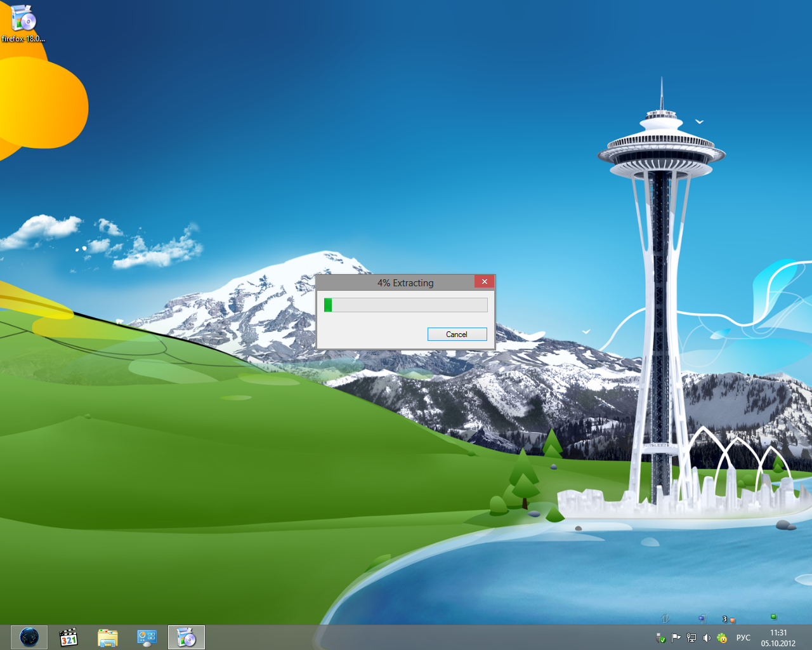Click the up-down arrows network gadget
812x650 pixels.
665,618
